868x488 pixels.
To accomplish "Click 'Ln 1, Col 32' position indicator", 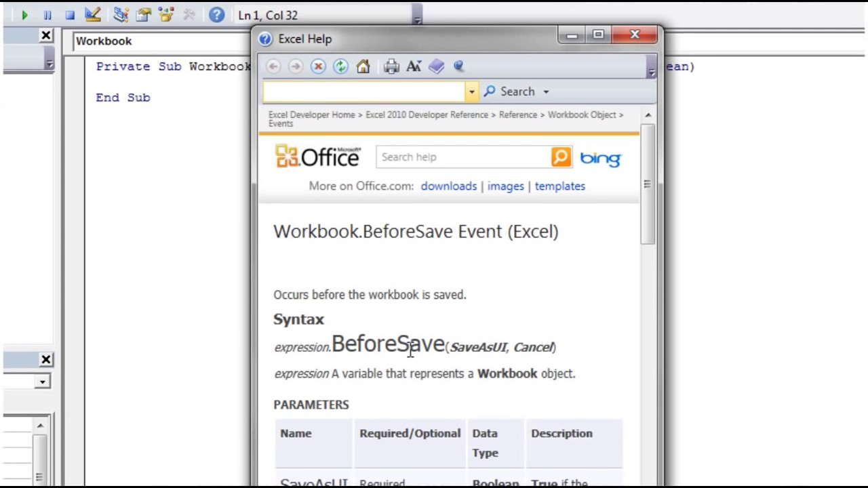I will click(x=267, y=15).
